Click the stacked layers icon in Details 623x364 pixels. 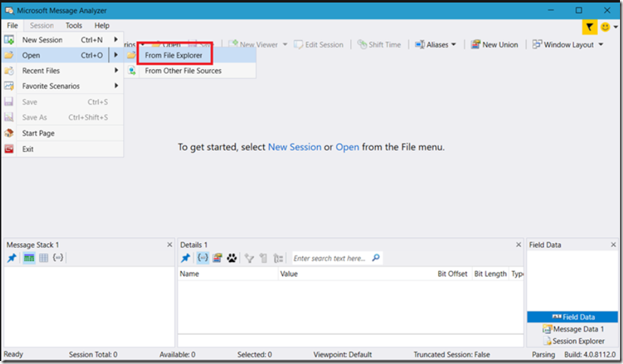[x=217, y=258]
